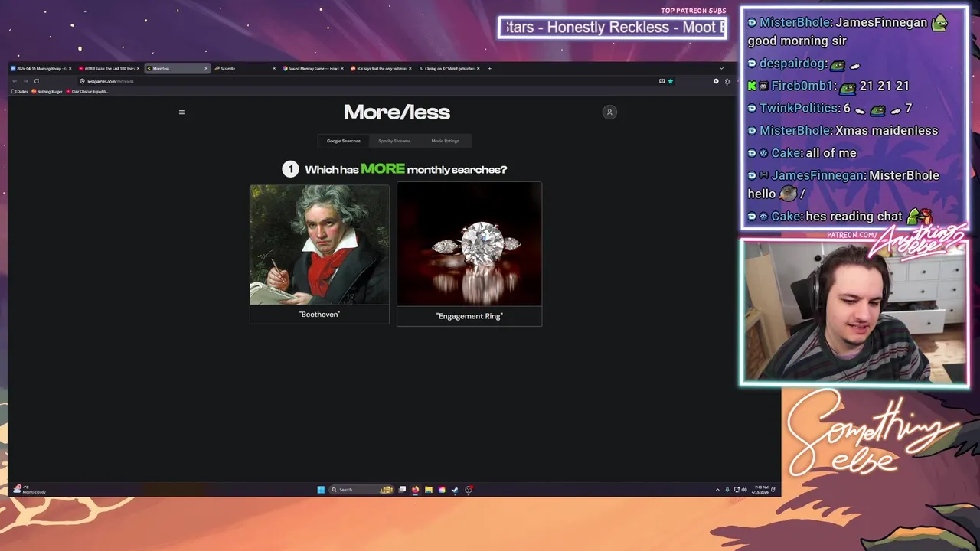Open the hamburger menu on More/less
Screen dimensions: 980x551
click(x=181, y=112)
